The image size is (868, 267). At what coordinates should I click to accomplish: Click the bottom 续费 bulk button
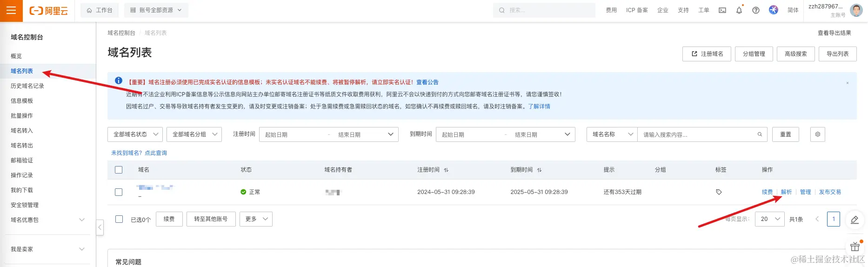[x=169, y=219]
